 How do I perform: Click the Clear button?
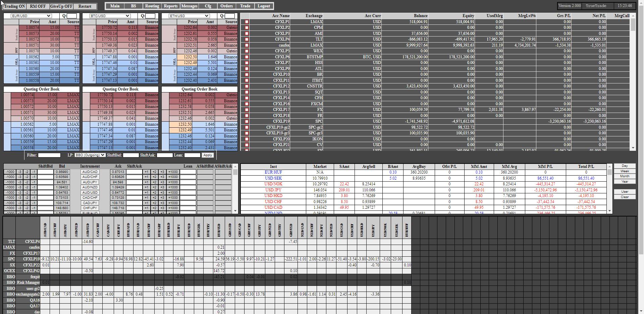625,197
